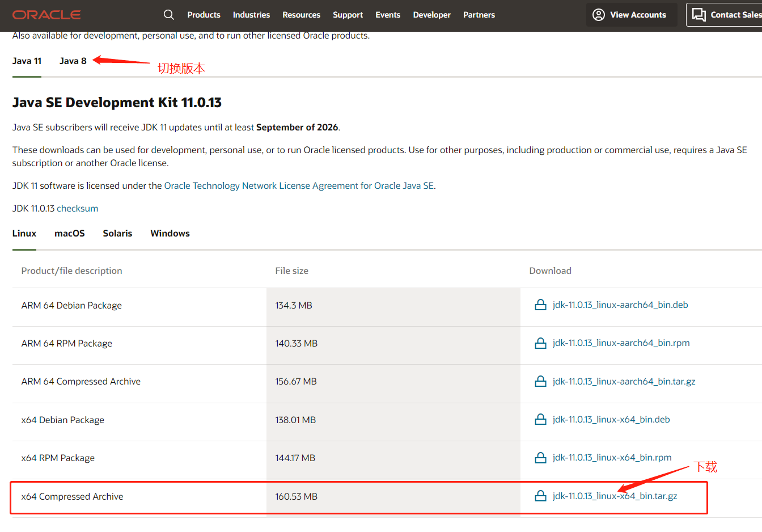Open the Resources menu

tap(301, 15)
